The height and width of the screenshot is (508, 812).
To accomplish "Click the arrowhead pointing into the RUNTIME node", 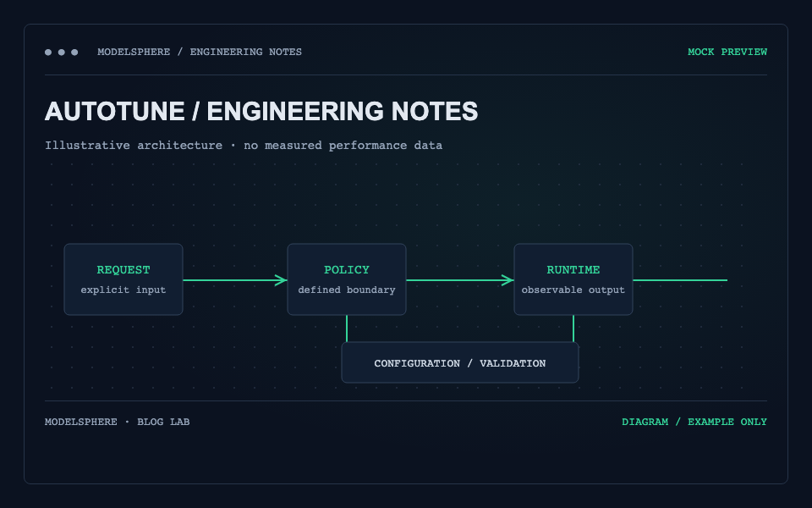I will 508,280.
